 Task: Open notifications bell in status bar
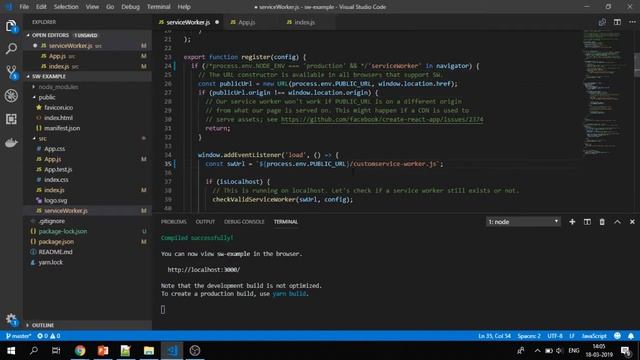pos(631,336)
